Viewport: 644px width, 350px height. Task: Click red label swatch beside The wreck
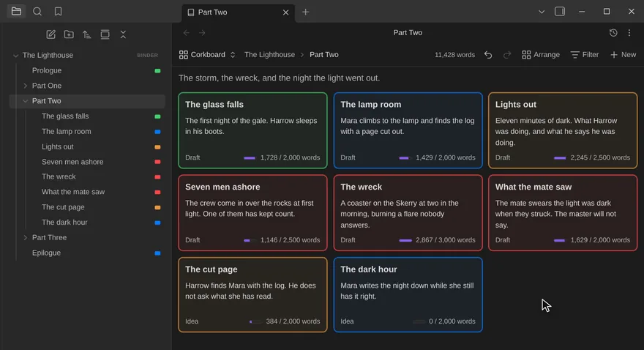[x=157, y=177]
